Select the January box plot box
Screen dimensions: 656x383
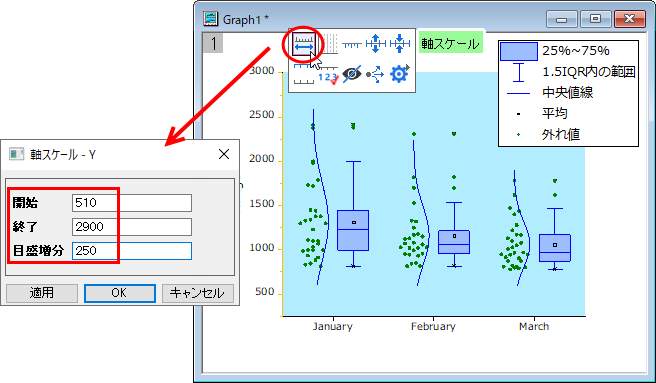[353, 231]
